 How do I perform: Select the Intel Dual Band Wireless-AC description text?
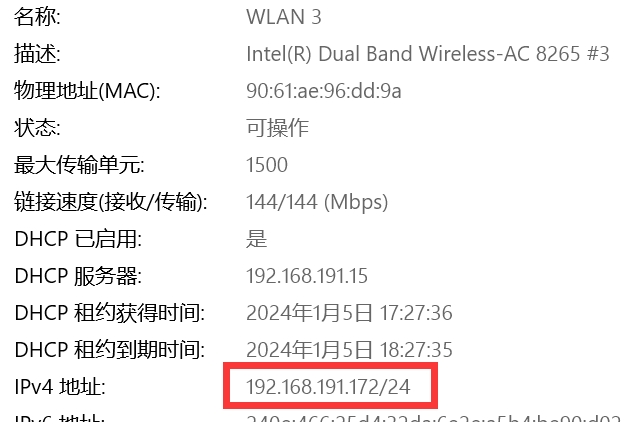427,54
